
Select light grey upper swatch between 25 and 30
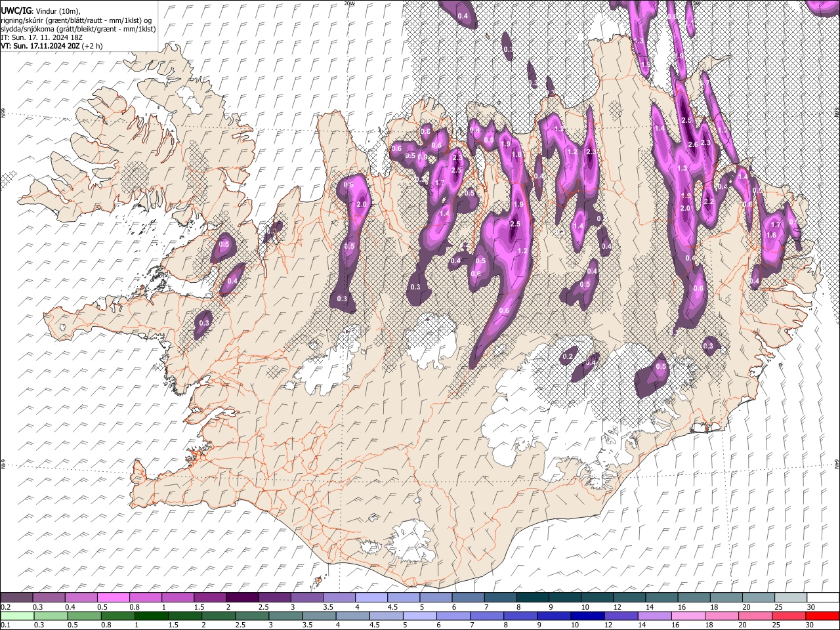pyautogui.click(x=790, y=598)
